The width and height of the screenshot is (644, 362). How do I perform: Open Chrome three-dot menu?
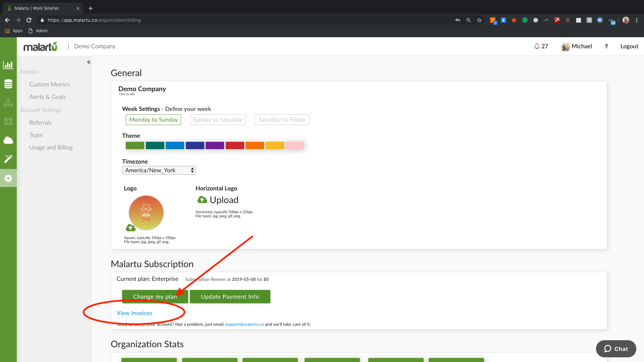(637, 20)
